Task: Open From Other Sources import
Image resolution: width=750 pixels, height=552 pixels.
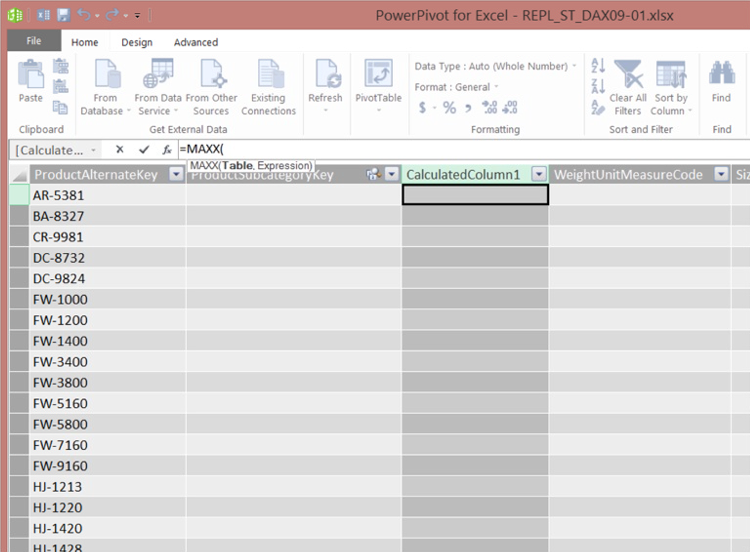Action: pyautogui.click(x=211, y=87)
